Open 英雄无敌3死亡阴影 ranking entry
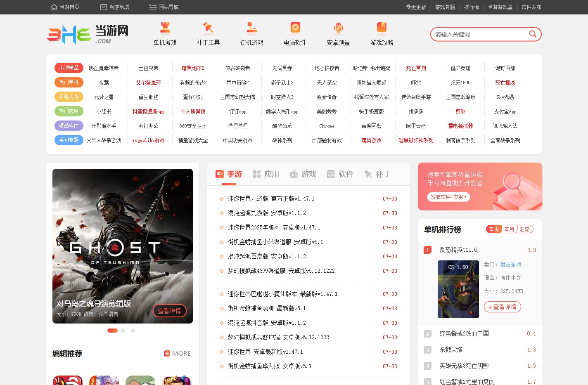Viewport: 588px width, 385px height. tap(464, 366)
